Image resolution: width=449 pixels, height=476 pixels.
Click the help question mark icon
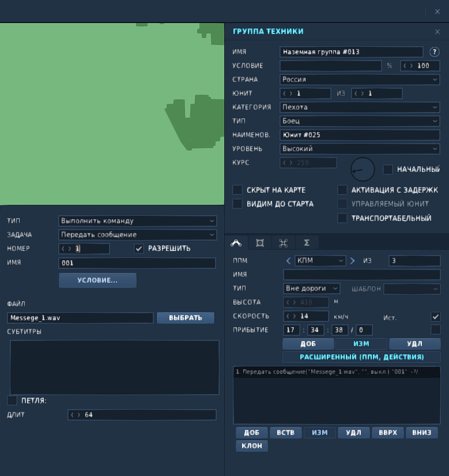(x=435, y=52)
